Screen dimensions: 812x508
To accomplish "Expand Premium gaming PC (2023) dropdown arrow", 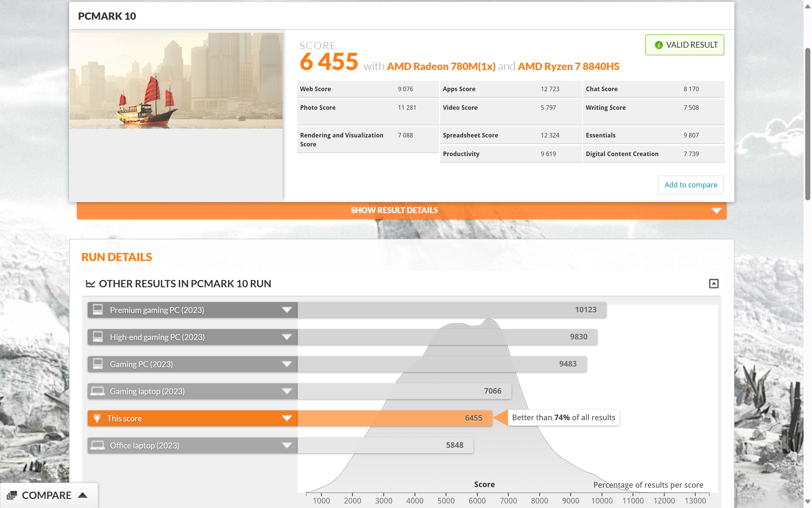I will pos(286,310).
